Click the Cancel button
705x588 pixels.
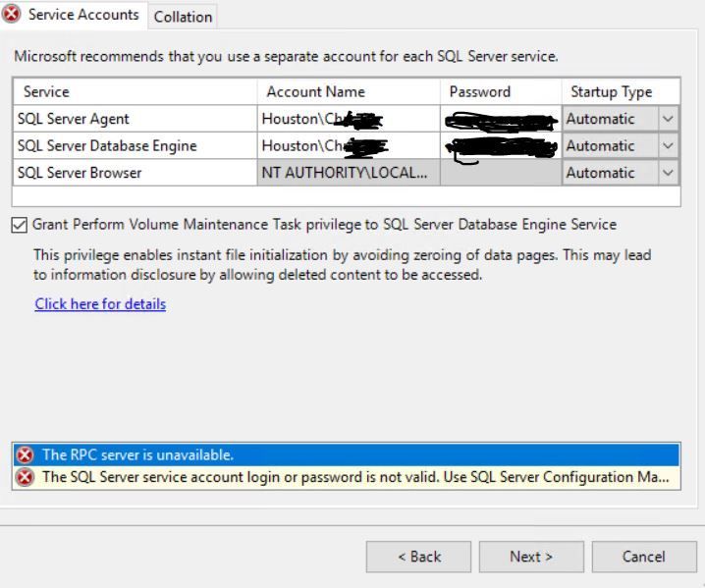[x=644, y=557]
